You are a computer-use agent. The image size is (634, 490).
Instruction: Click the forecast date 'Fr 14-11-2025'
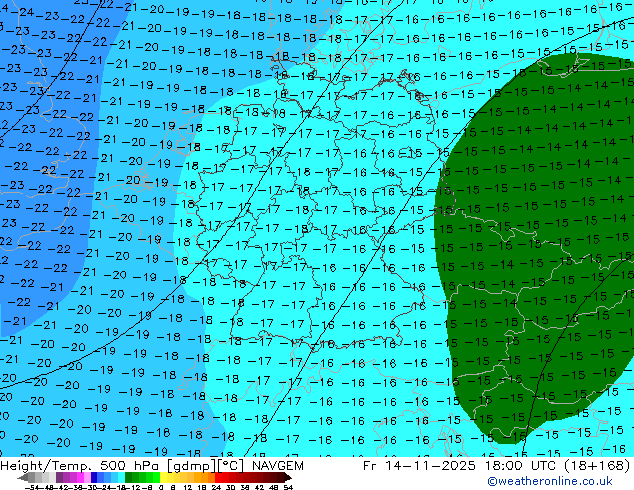click(419, 466)
